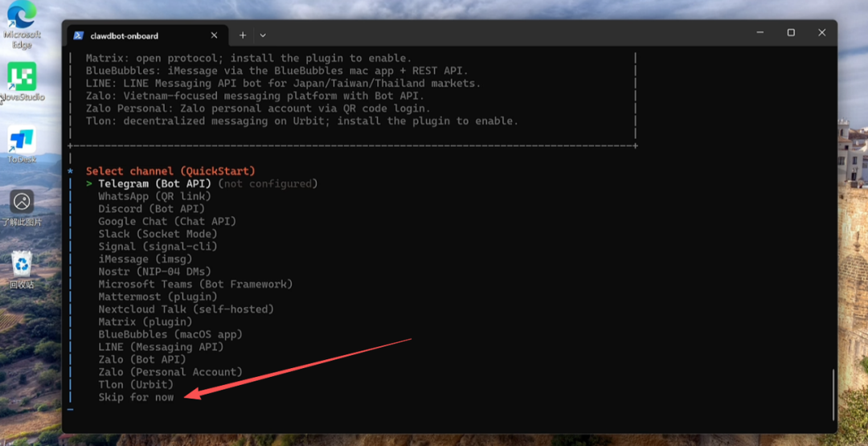
Task: Select the ToDesk desktop icon
Action: (22, 141)
